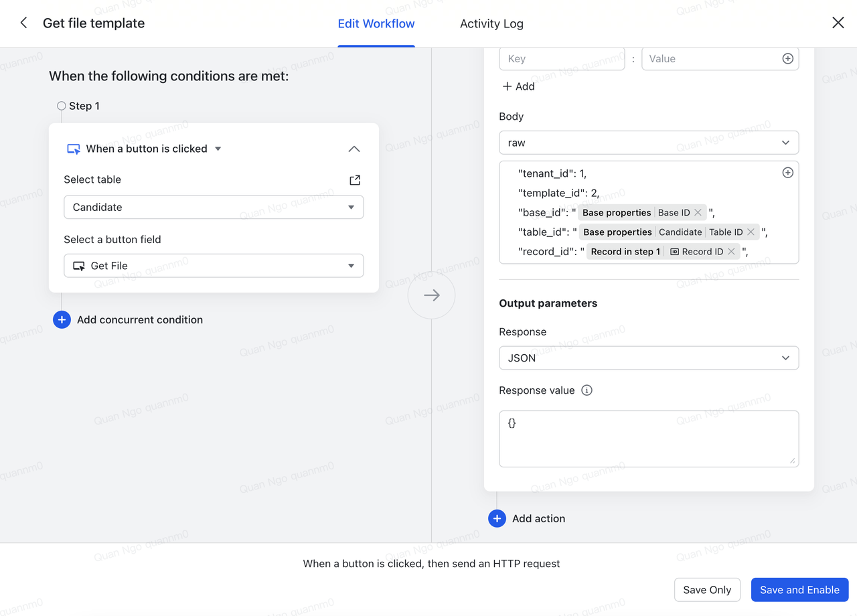Click the plus icon in the Body editor
Image resolution: width=857 pixels, height=616 pixels.
[x=787, y=173]
